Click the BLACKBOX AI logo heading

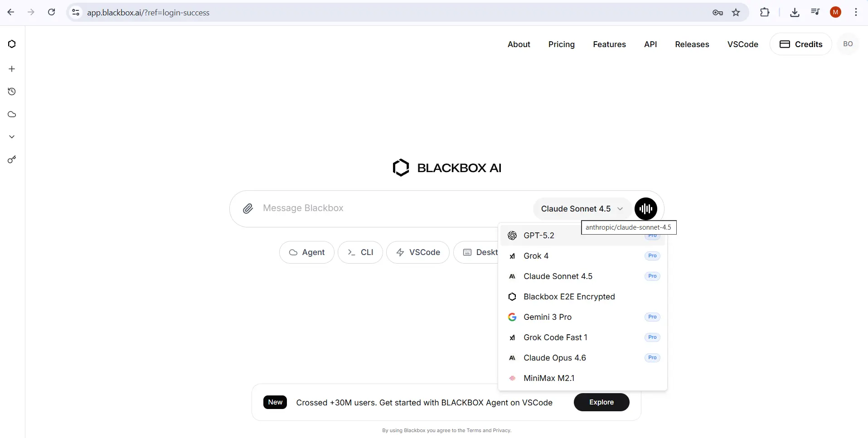click(x=447, y=168)
